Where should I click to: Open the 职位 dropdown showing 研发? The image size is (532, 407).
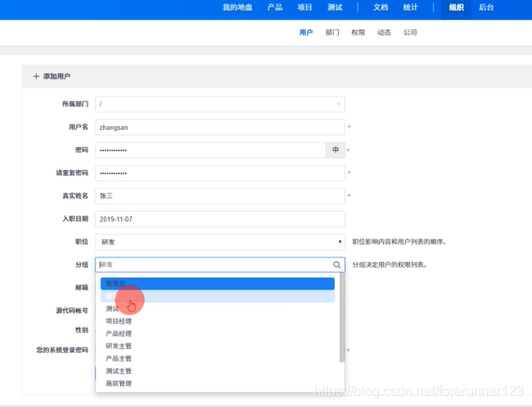[220, 241]
